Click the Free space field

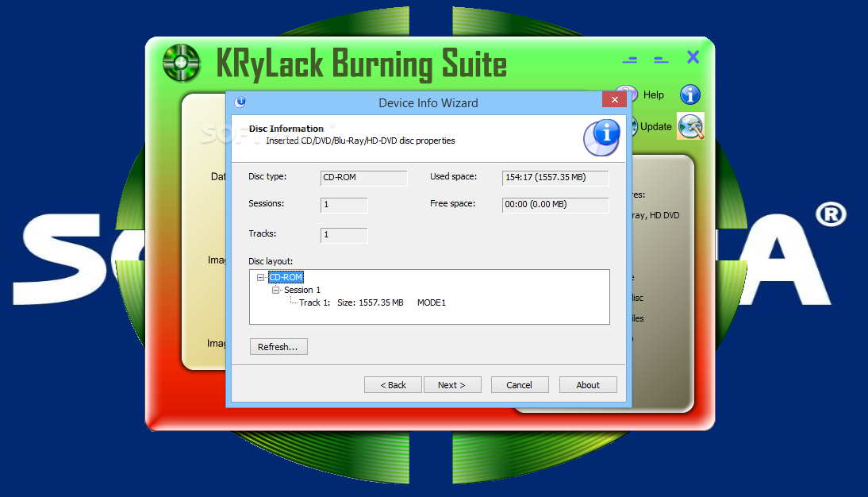pos(555,205)
